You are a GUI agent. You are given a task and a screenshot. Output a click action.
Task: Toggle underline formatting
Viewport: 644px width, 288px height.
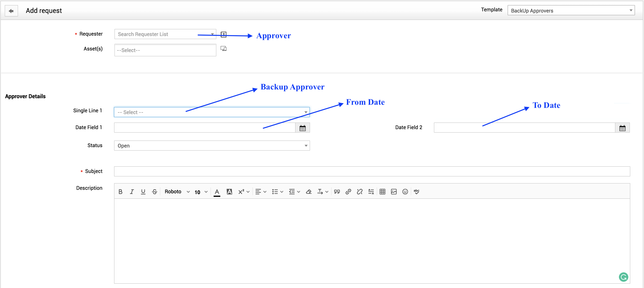click(143, 192)
